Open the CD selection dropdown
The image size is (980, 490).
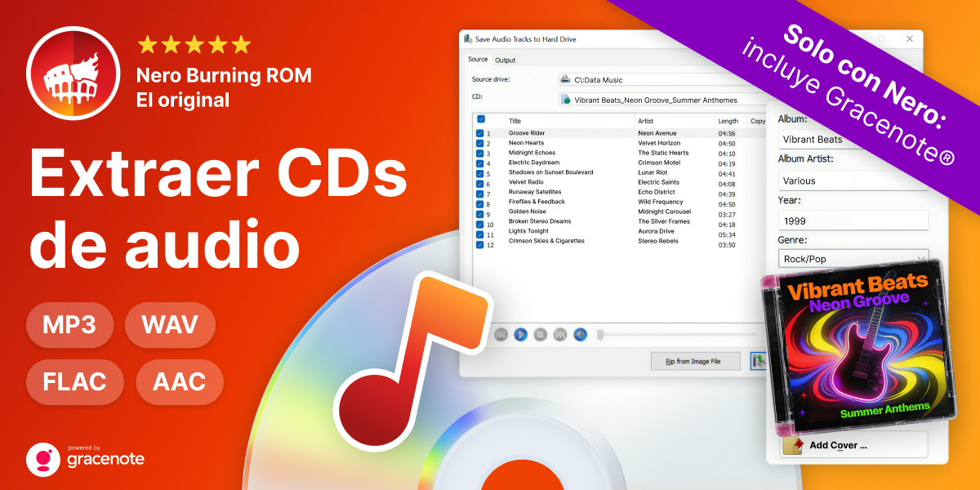pos(662,100)
